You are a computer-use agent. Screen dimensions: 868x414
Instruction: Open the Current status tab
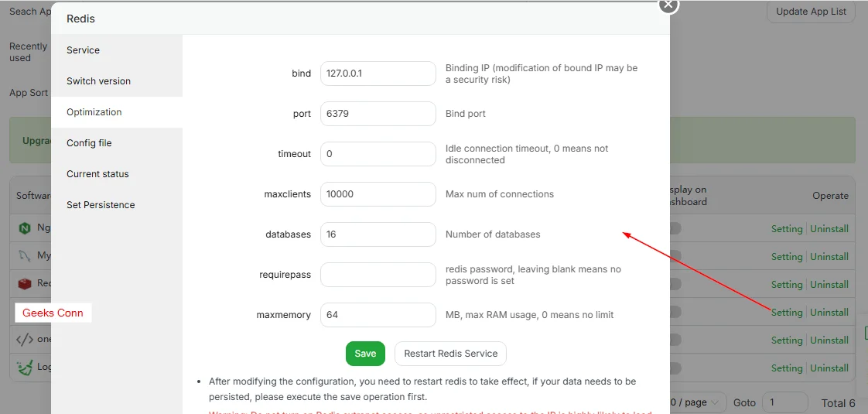click(x=117, y=174)
